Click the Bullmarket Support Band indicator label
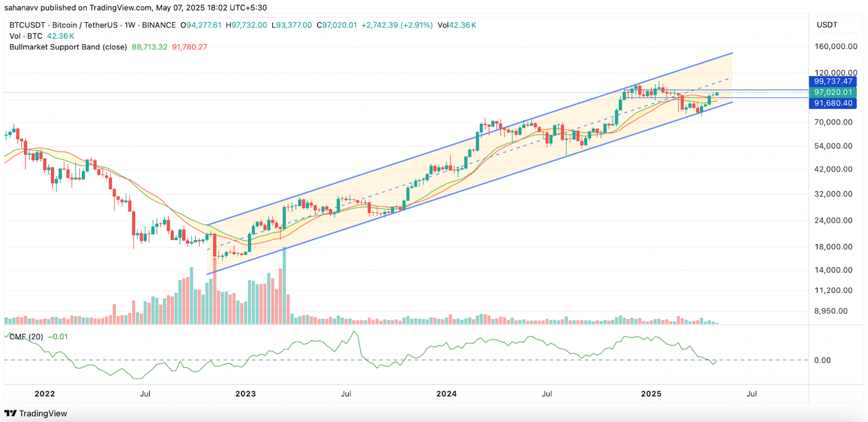The width and height of the screenshot is (868, 422). click(x=68, y=47)
